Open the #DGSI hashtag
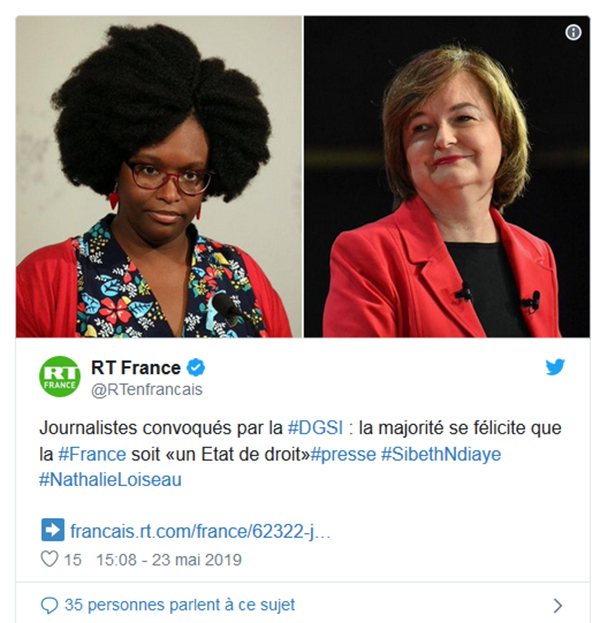This screenshot has width=600, height=623. coord(315,428)
